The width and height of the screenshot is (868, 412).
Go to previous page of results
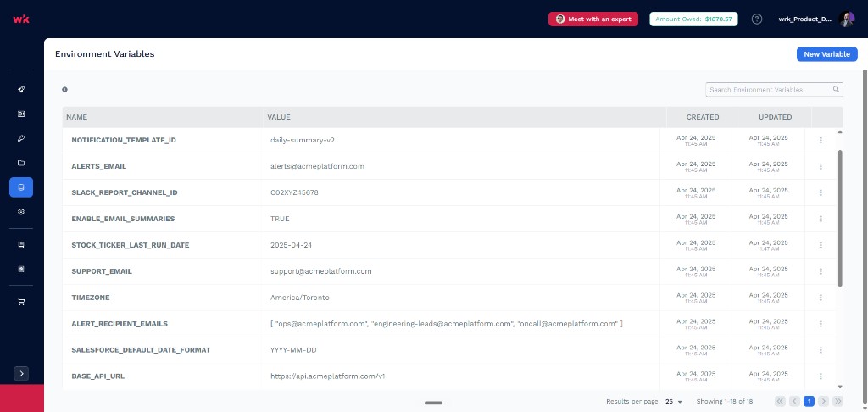click(794, 402)
